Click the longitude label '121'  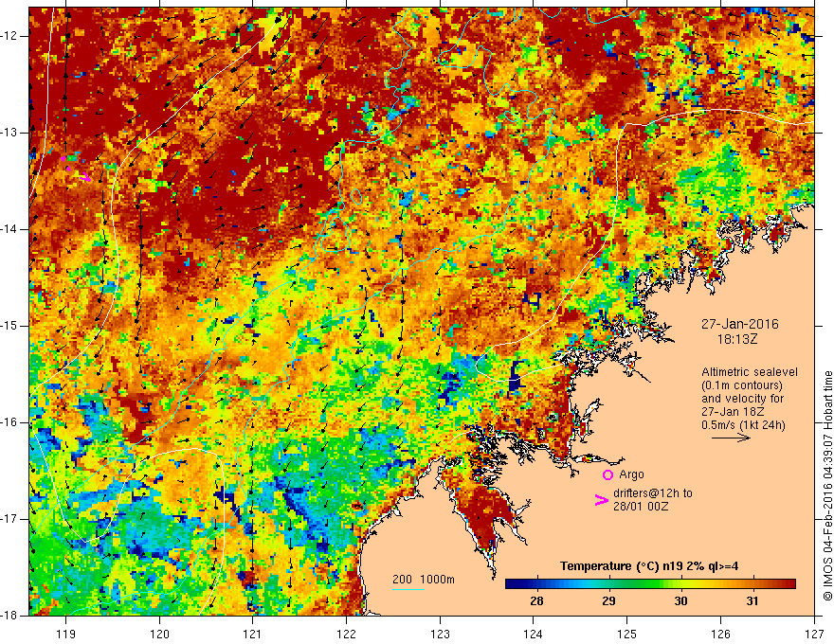click(253, 634)
